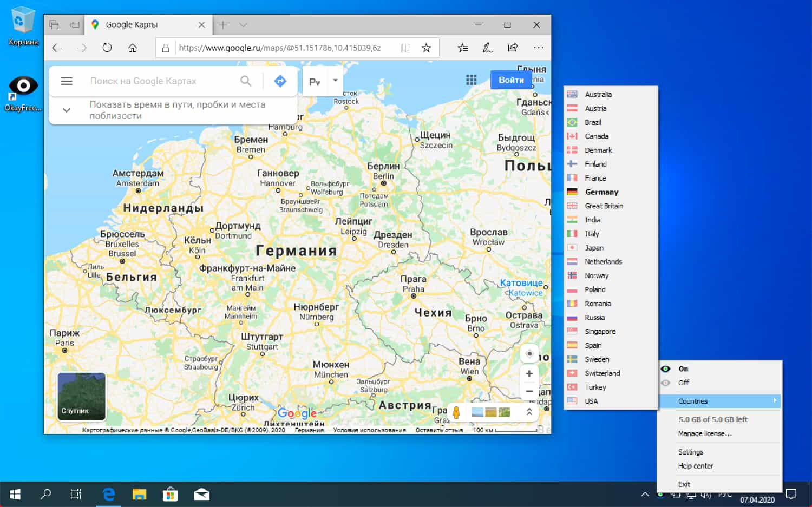The width and height of the screenshot is (812, 507).
Task: Expand the map imagery strip arrow
Action: [x=529, y=412]
